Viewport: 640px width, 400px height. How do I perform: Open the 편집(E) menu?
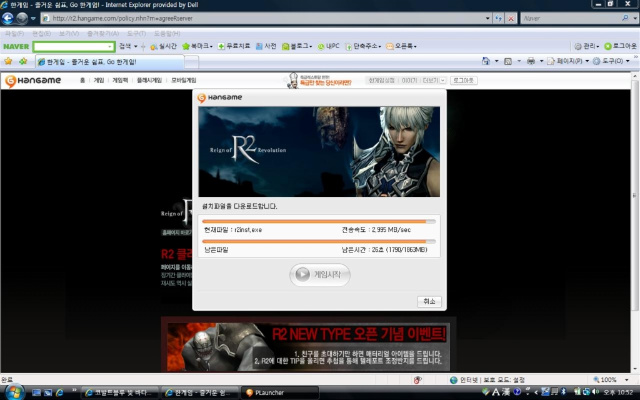click(x=41, y=33)
